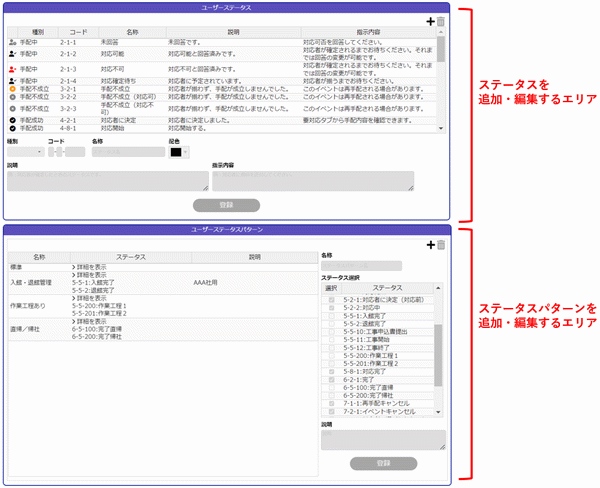This screenshot has width=600, height=488.
Task: Click the 名称 input field in pattern panel
Action: [361, 267]
